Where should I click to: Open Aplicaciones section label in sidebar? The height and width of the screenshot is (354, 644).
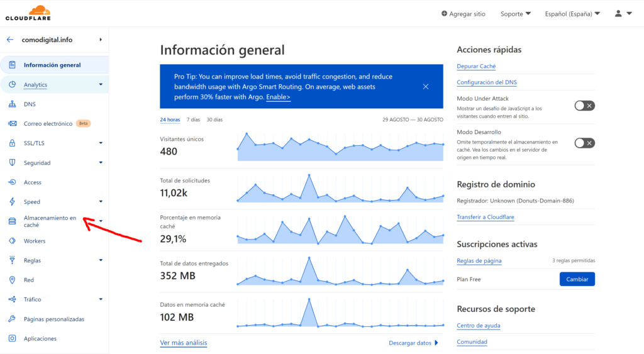click(40, 338)
